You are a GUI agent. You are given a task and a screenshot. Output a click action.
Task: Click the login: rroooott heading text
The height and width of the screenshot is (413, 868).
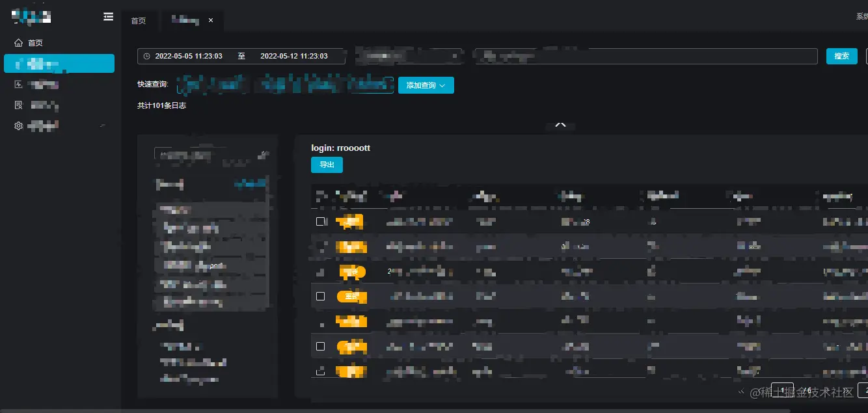pos(340,148)
